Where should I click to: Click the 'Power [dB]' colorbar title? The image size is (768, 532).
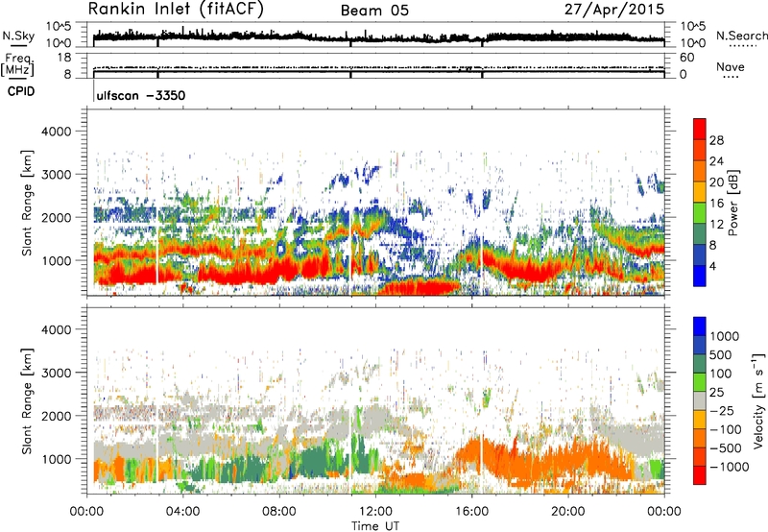733,203
